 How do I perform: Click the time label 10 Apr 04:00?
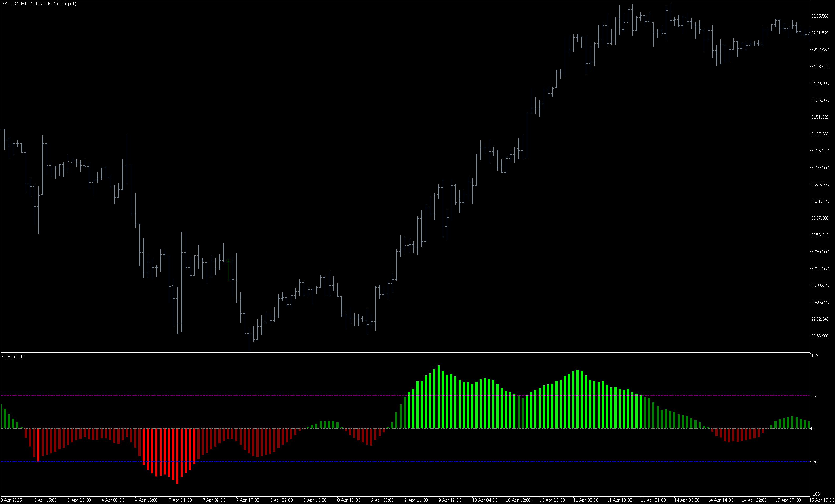click(485, 500)
